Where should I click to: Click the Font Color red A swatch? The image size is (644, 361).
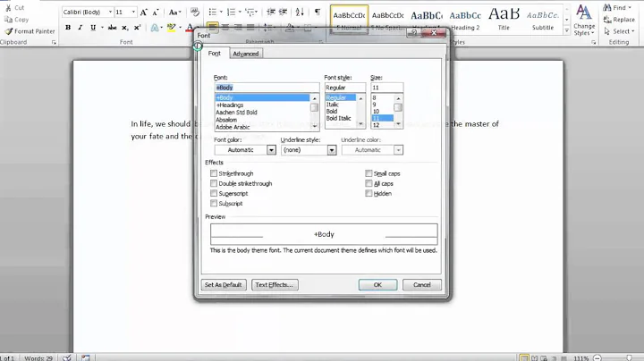189,28
